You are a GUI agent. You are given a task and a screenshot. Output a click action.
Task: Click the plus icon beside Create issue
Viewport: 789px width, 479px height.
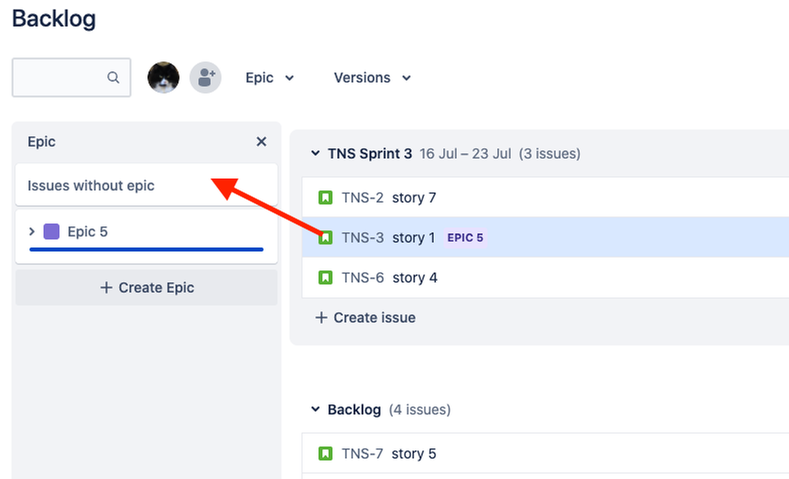coord(321,317)
